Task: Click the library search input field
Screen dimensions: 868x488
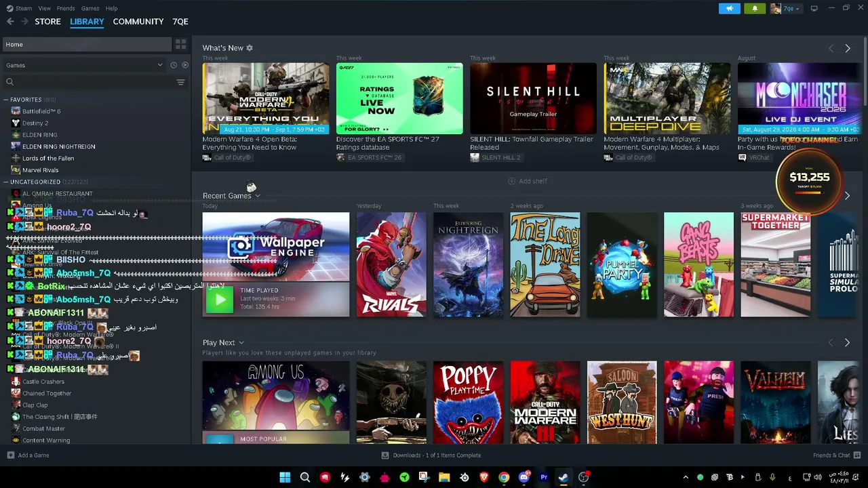Action: click(95, 82)
